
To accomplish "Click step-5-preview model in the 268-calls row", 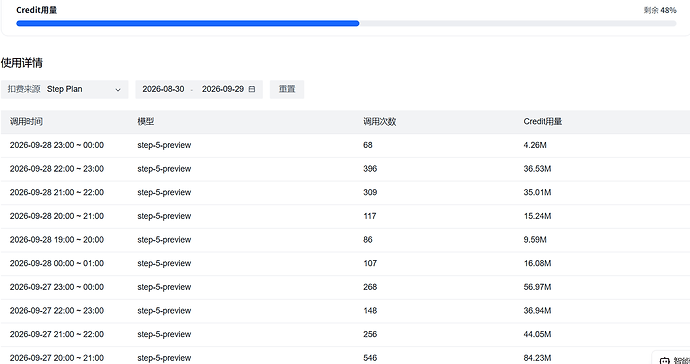I will point(164,287).
